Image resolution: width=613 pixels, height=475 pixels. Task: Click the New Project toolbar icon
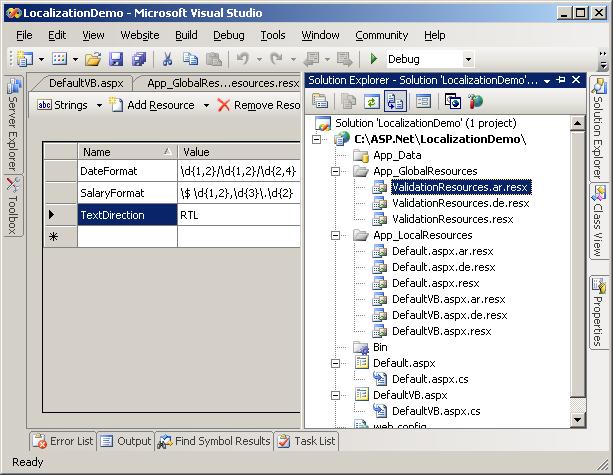tap(25, 59)
